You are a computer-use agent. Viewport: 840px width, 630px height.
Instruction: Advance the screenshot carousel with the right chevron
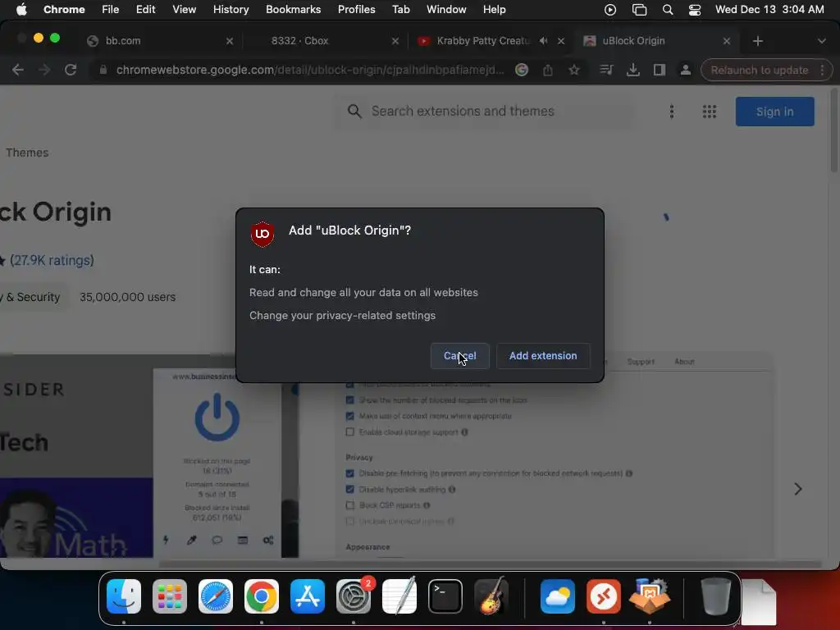(797, 489)
